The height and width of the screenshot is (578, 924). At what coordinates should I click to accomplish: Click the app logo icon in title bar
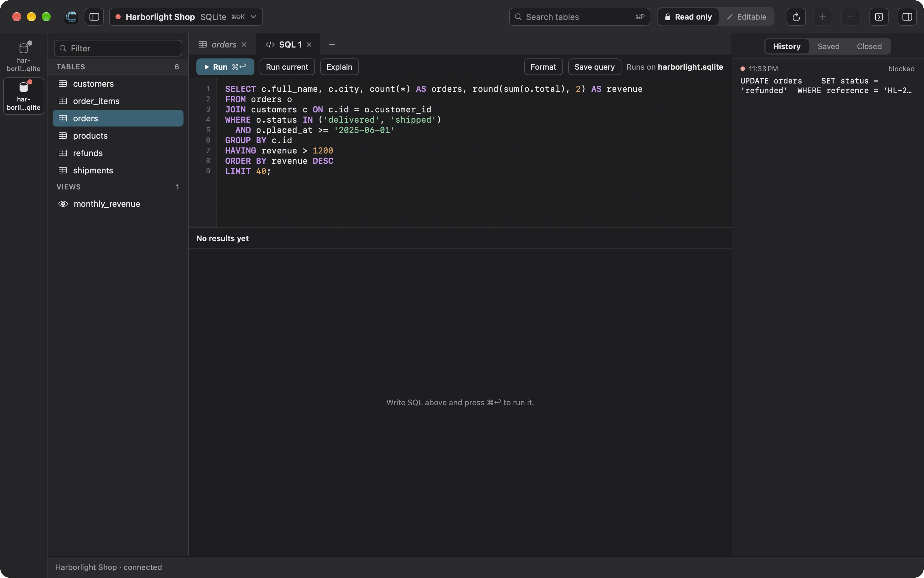click(71, 17)
